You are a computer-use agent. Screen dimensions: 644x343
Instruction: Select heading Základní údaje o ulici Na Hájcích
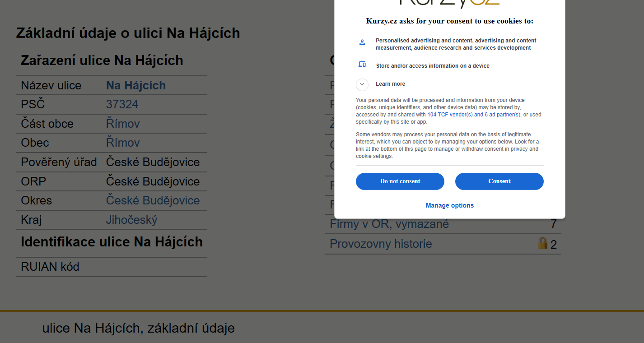(x=128, y=33)
